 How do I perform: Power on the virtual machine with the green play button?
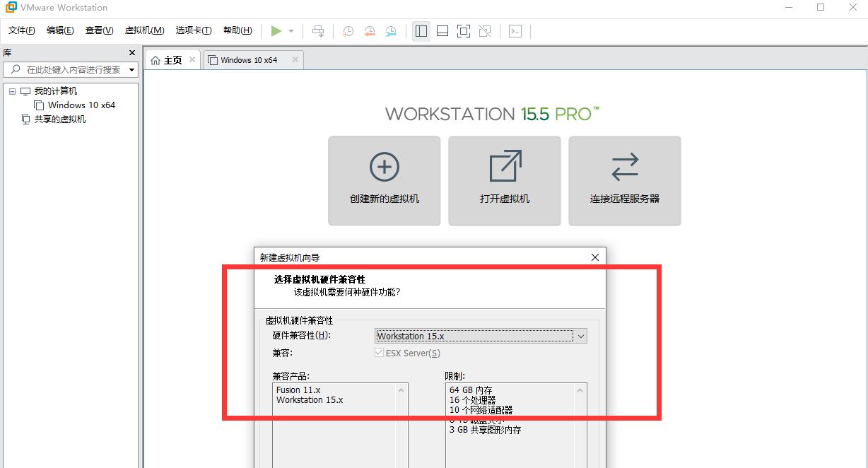click(276, 31)
